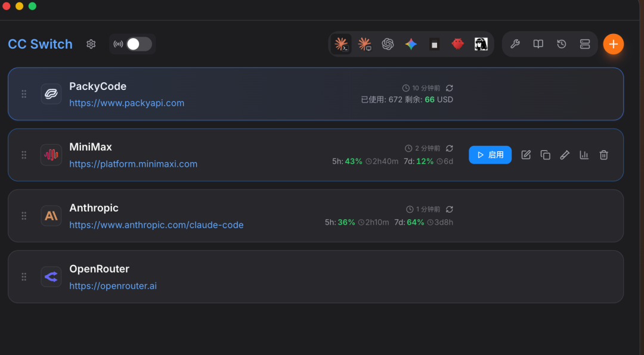Duplicate the MiniMax provider
The width and height of the screenshot is (644, 355).
(x=545, y=155)
